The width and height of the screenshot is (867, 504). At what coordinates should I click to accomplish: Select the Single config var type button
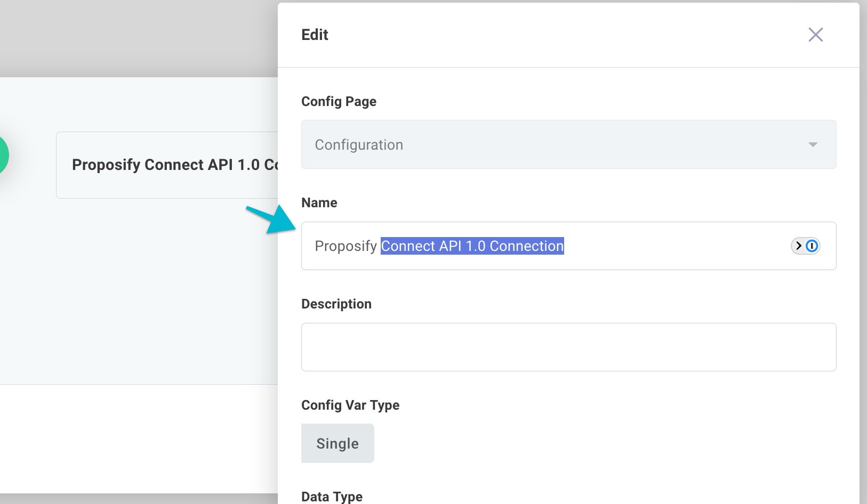click(338, 443)
